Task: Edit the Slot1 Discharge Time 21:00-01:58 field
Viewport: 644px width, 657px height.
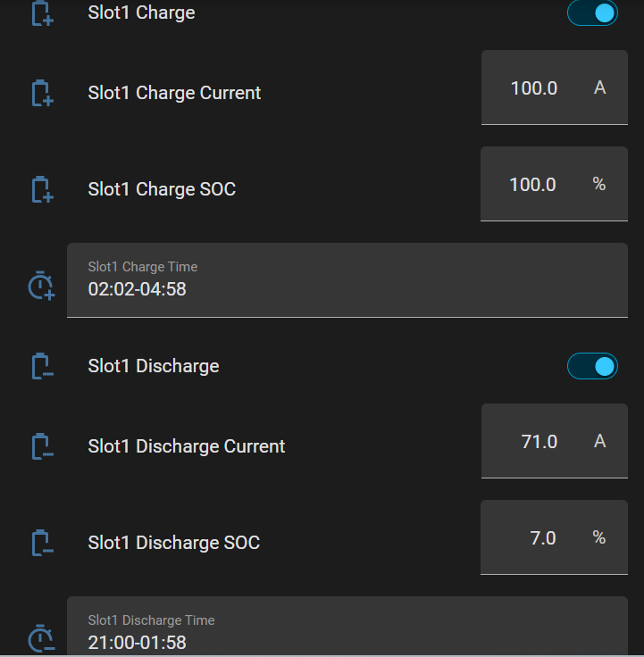Action: [x=347, y=626]
